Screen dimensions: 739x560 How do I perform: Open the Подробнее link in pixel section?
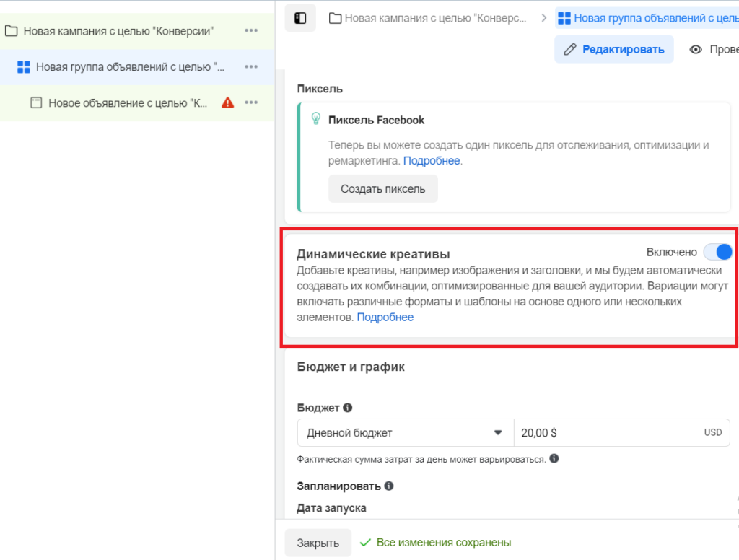point(432,161)
